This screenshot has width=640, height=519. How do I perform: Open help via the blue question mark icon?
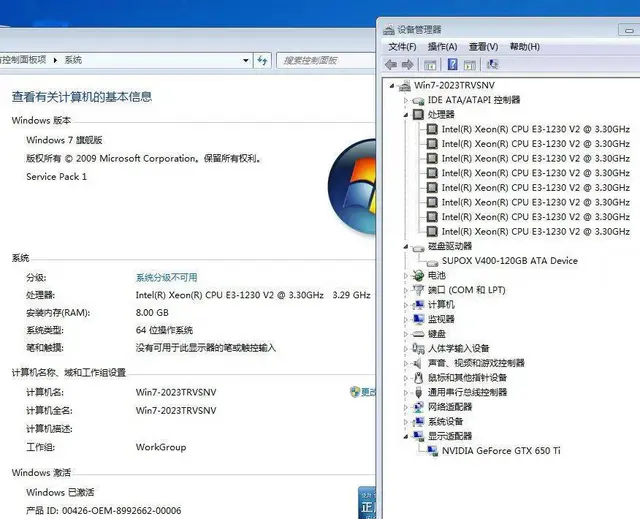pyautogui.click(x=453, y=64)
